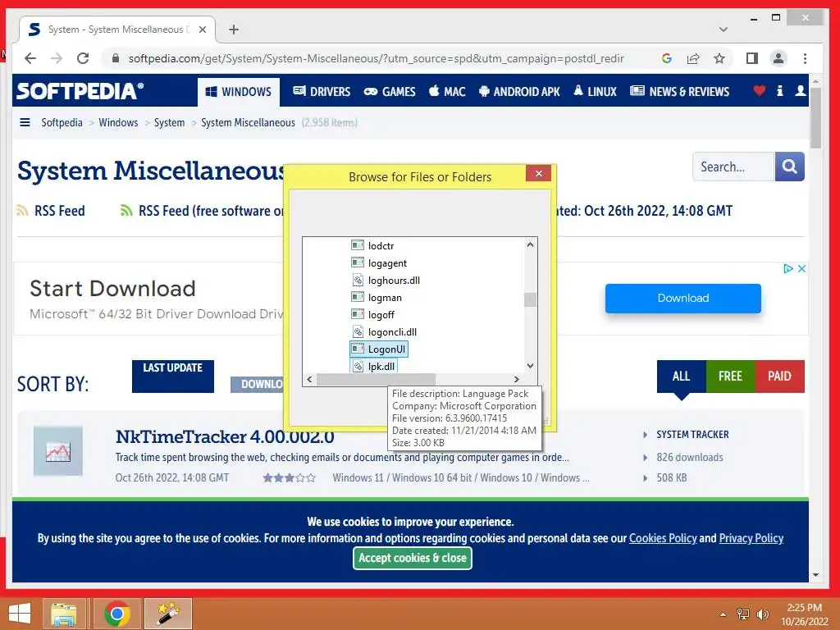
Task: Reload the Softpedia page
Action: point(83,58)
